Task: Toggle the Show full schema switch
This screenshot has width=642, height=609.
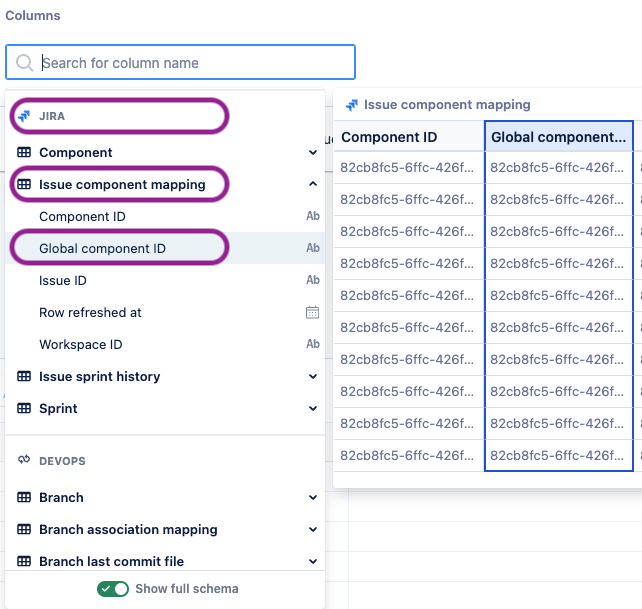Action: tap(113, 589)
